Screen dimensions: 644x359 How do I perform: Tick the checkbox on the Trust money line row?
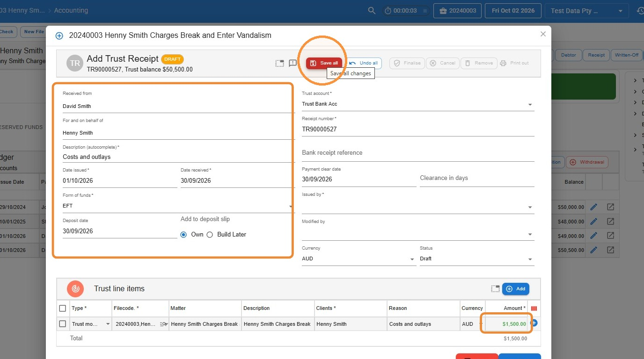tap(63, 324)
